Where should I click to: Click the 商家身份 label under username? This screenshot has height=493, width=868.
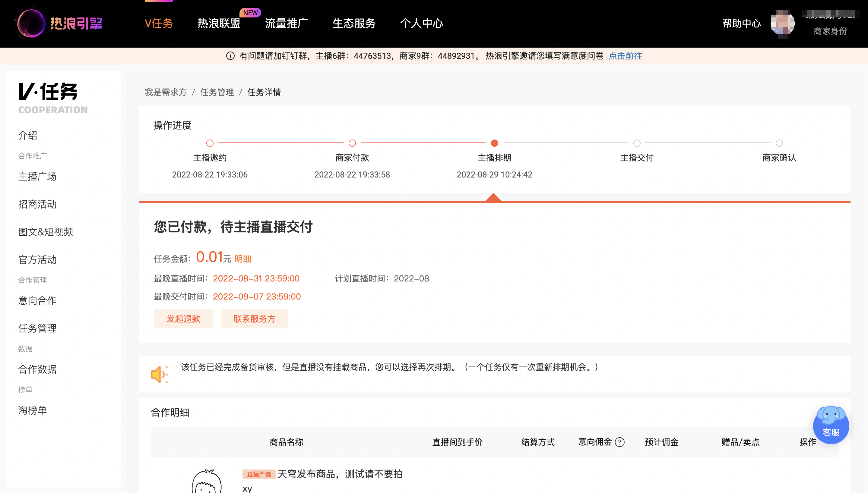[830, 31]
